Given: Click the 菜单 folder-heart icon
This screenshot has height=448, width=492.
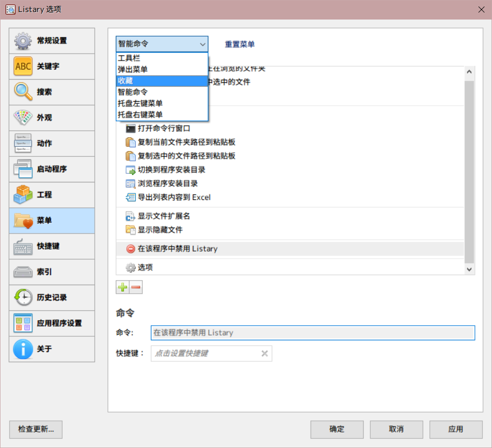Looking at the screenshot, I should [24, 220].
